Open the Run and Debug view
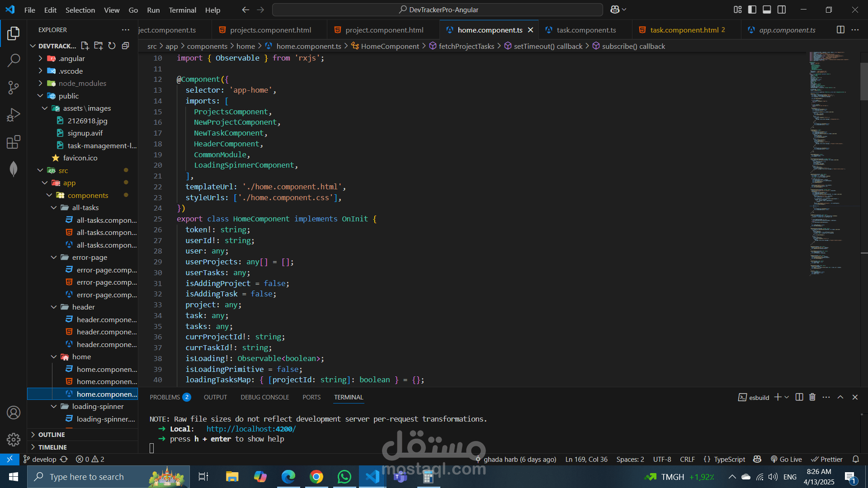This screenshot has height=488, width=868. (x=14, y=115)
